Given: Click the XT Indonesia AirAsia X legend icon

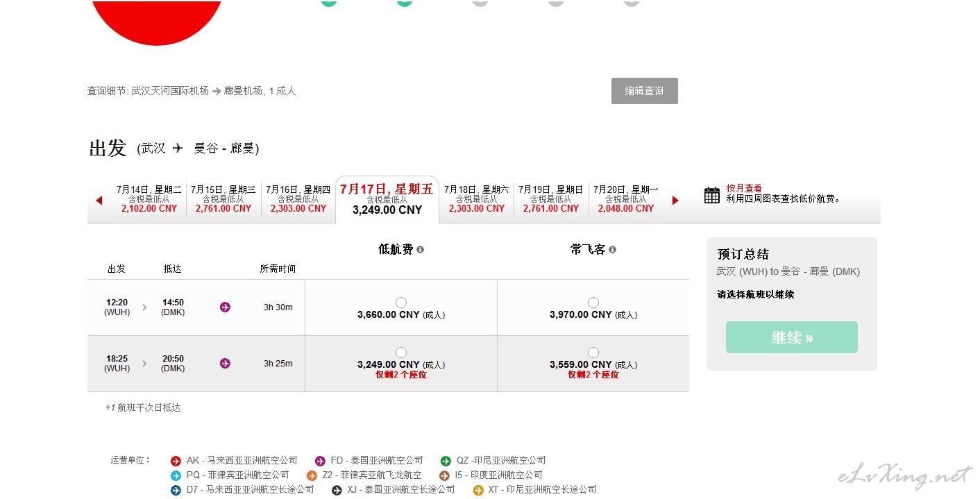Looking at the screenshot, I should point(478,490).
